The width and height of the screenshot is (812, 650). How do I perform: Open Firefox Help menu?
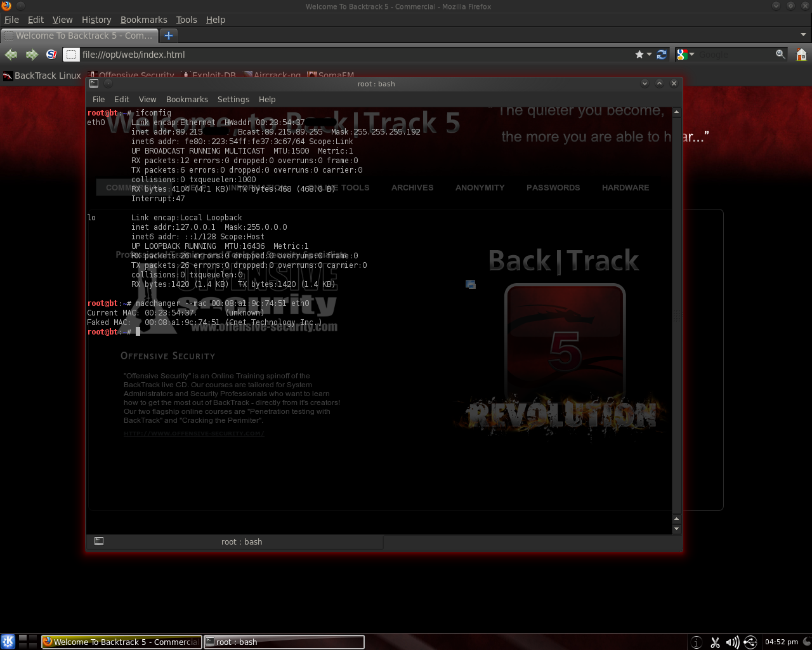point(216,20)
